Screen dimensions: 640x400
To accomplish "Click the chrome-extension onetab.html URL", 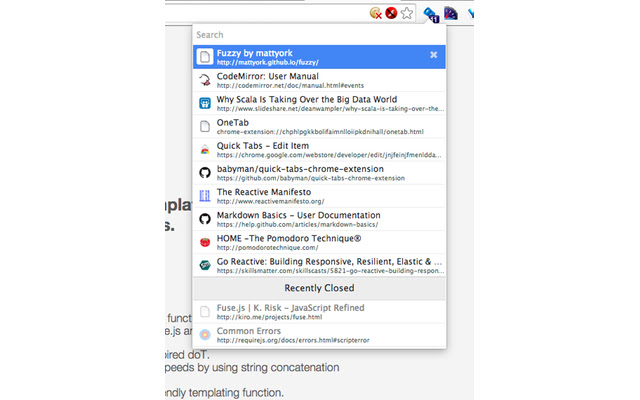I will pos(320,132).
